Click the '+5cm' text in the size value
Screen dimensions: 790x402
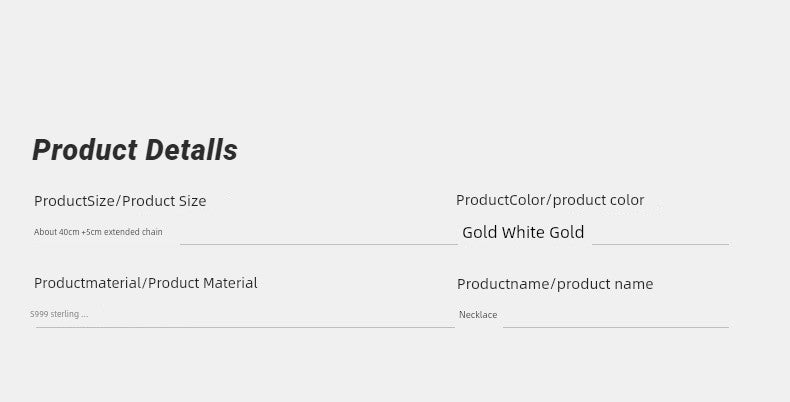tap(92, 232)
